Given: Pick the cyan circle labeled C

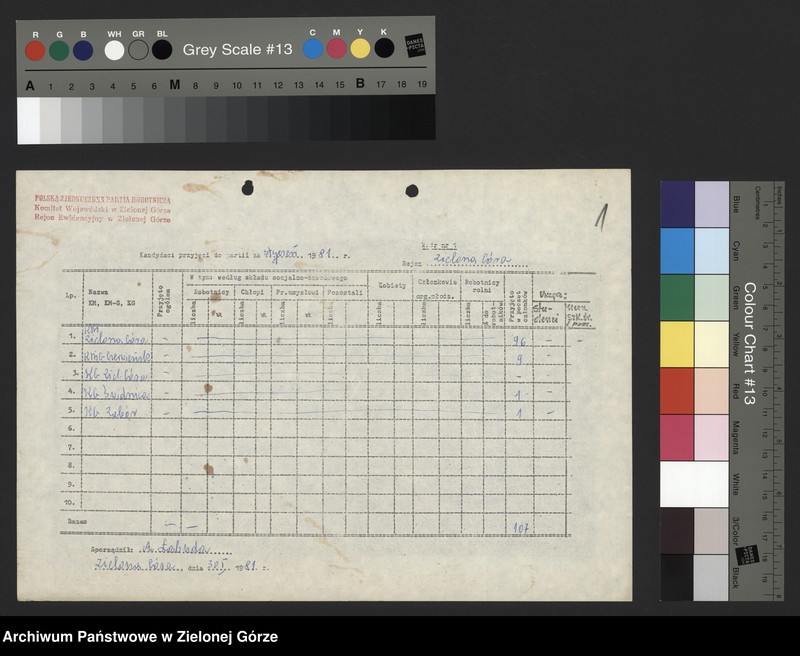Looking at the screenshot, I should click(x=313, y=48).
